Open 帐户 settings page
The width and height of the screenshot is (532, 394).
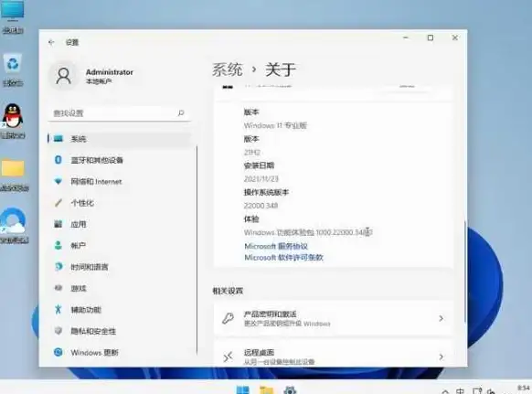120,245
